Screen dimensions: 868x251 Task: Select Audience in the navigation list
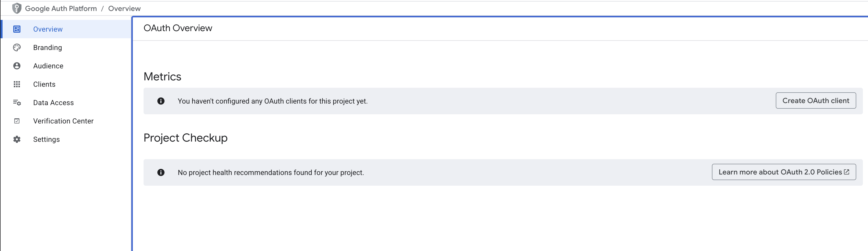click(48, 66)
